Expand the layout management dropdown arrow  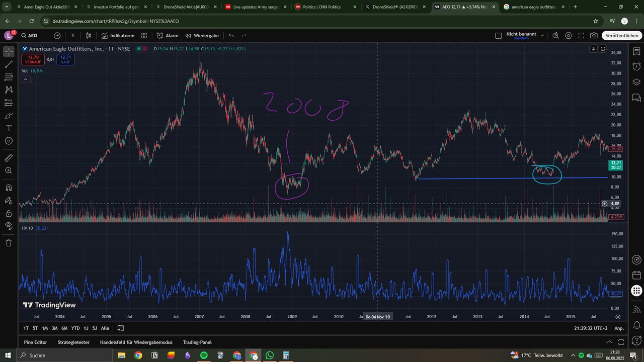point(542,36)
